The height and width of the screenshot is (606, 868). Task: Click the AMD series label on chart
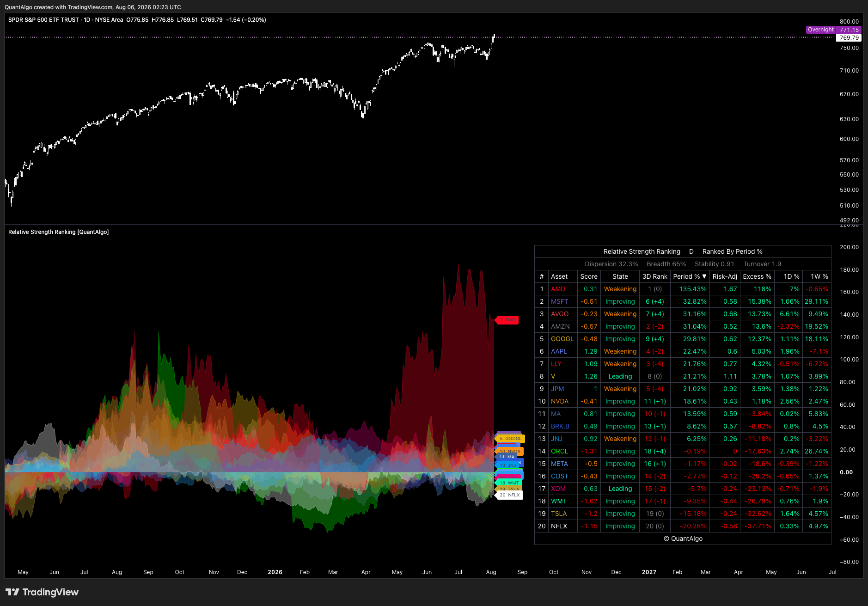tap(507, 320)
